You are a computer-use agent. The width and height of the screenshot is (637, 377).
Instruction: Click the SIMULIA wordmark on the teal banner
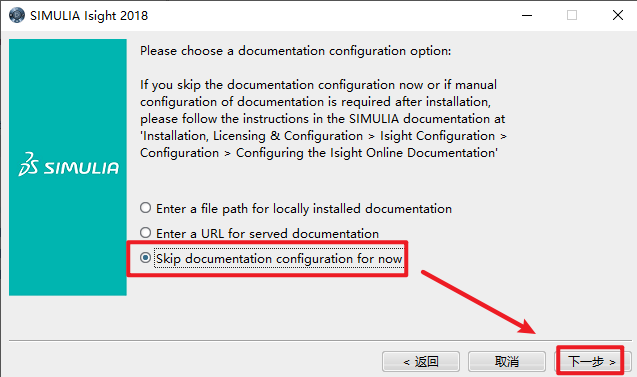[81, 168]
